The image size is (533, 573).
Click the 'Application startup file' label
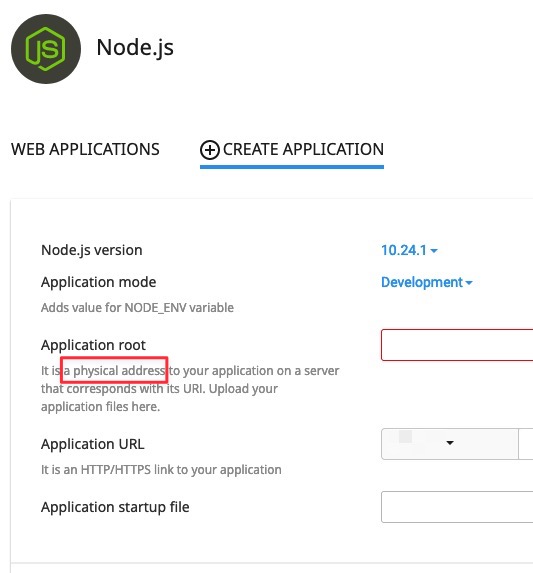[115, 507]
